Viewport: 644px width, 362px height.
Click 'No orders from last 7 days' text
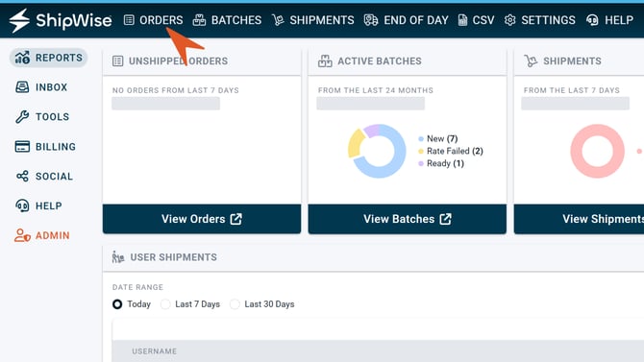click(x=176, y=90)
